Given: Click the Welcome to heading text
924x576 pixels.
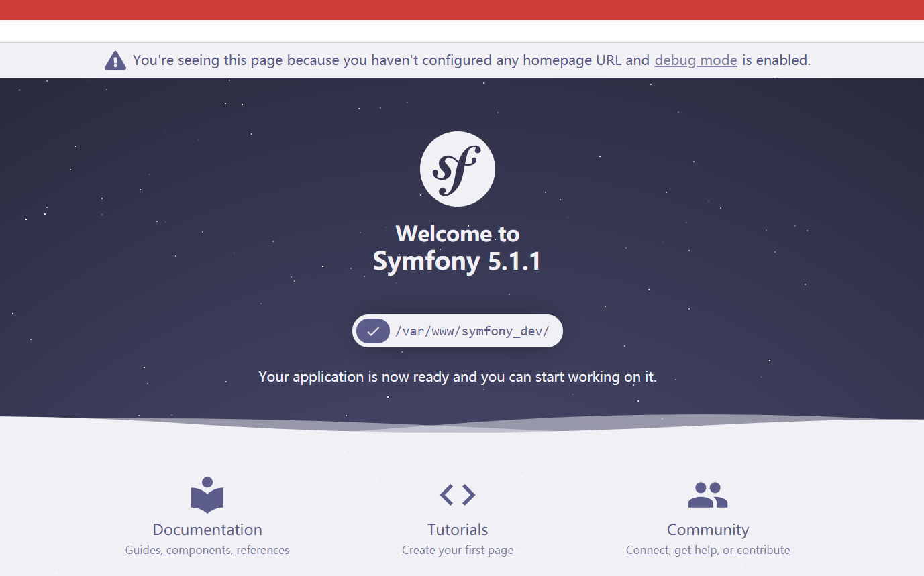Looking at the screenshot, I should point(458,234).
